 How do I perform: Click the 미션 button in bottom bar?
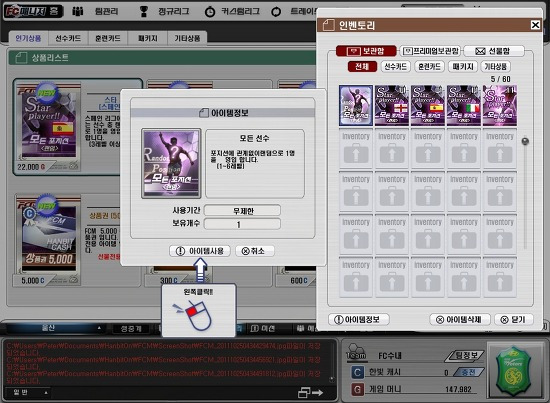(263, 329)
